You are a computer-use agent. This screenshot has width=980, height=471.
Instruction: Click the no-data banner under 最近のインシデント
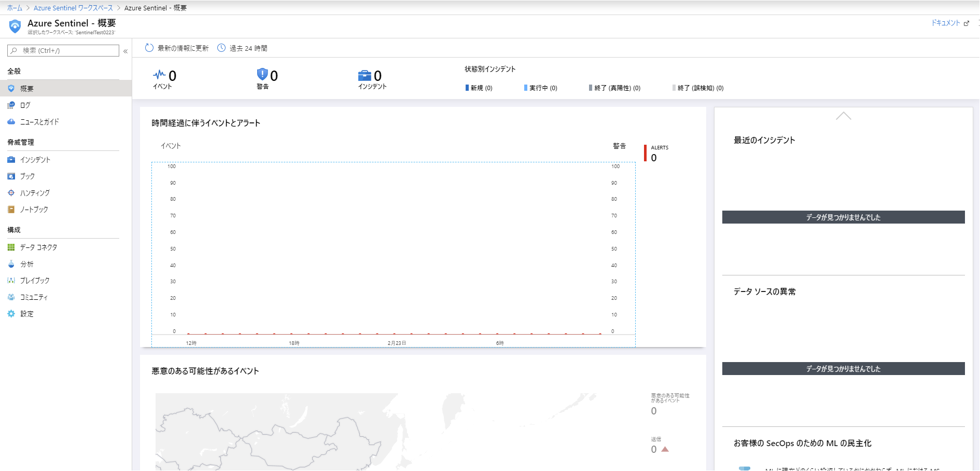pos(844,217)
